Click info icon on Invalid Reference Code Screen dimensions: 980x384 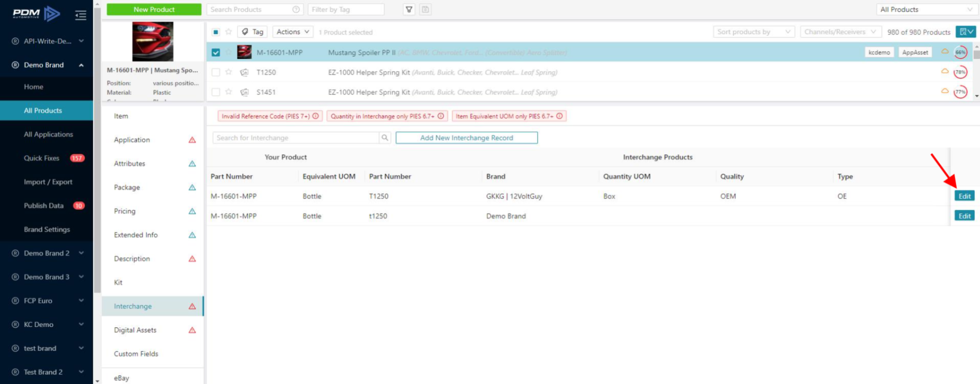(316, 116)
